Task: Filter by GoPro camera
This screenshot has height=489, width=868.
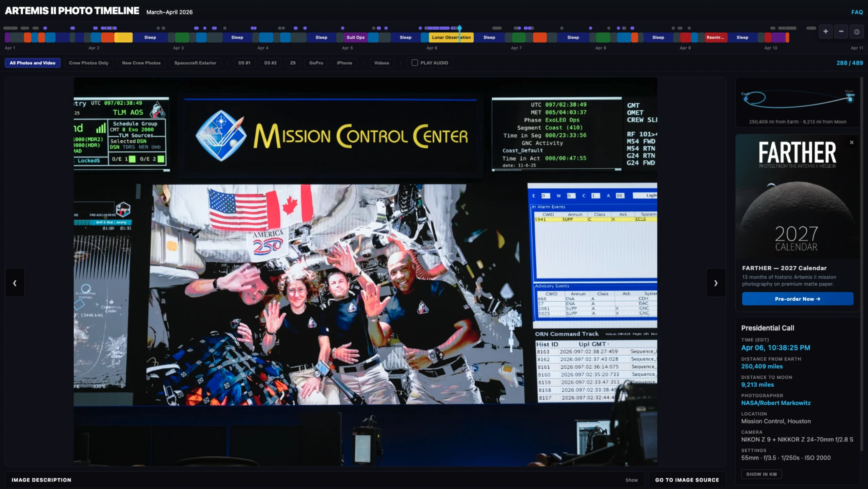Action: [316, 63]
